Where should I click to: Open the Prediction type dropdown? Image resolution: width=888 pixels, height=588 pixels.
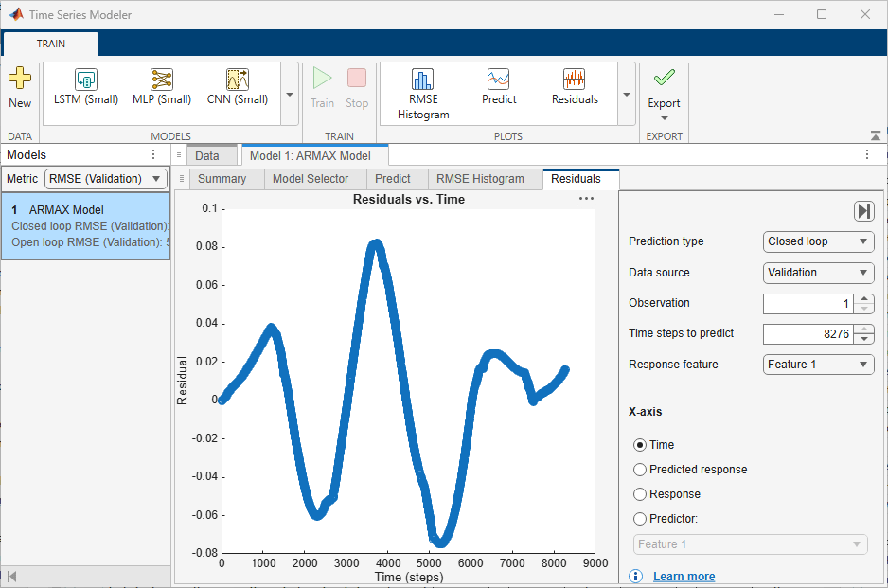pos(818,241)
